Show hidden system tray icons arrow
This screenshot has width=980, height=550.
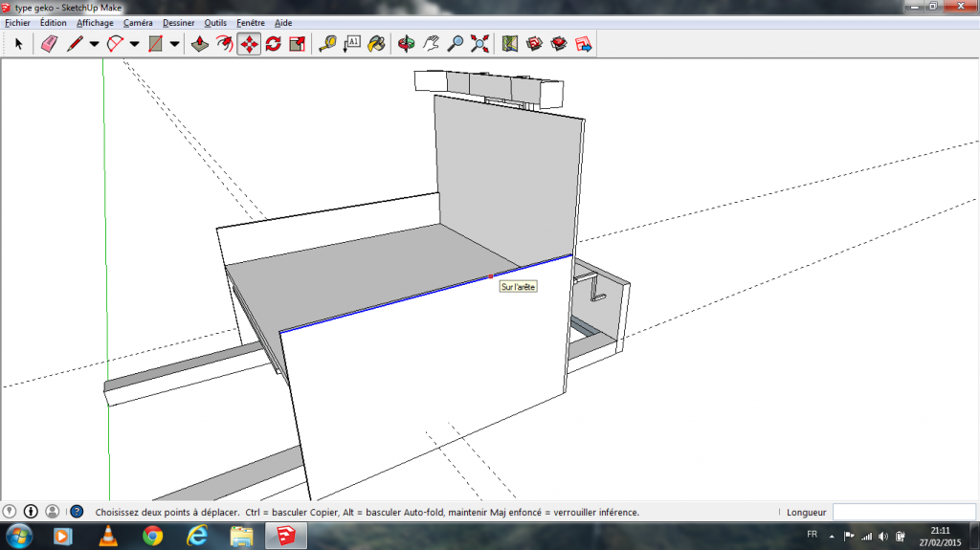(x=832, y=537)
